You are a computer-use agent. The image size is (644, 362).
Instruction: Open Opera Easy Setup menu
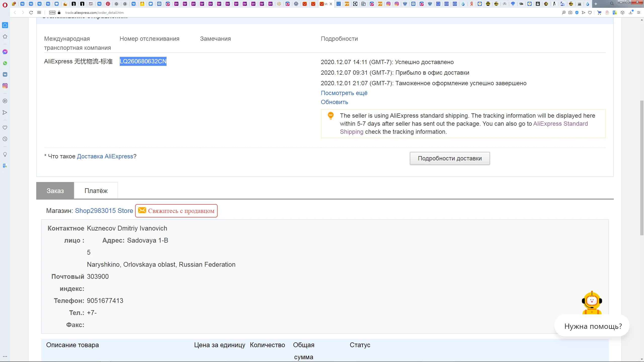(639, 13)
